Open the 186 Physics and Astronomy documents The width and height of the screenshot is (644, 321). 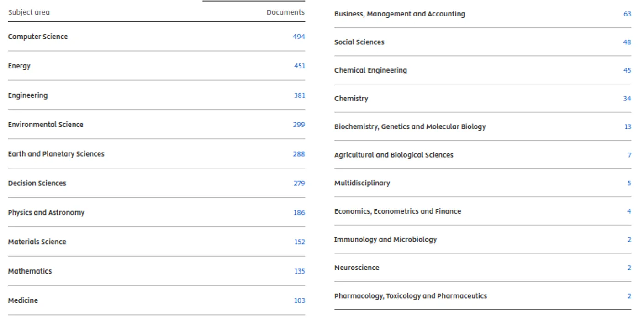(x=299, y=212)
